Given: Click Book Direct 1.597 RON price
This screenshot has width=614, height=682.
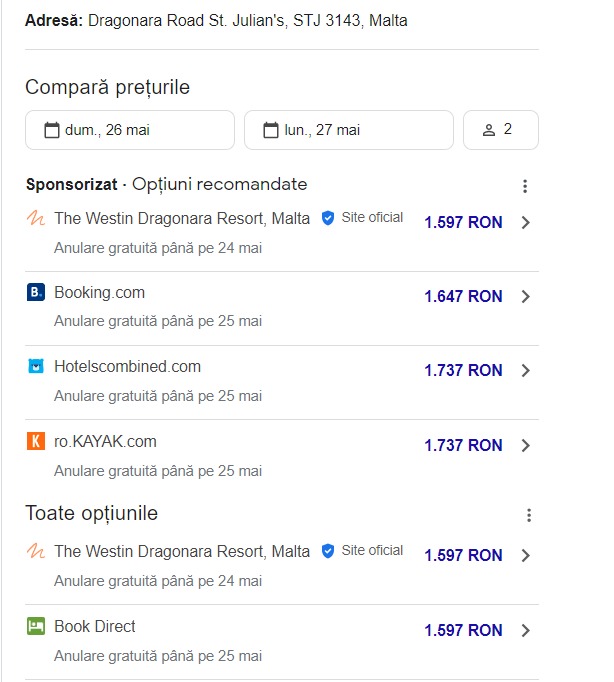Looking at the screenshot, I should (463, 631).
